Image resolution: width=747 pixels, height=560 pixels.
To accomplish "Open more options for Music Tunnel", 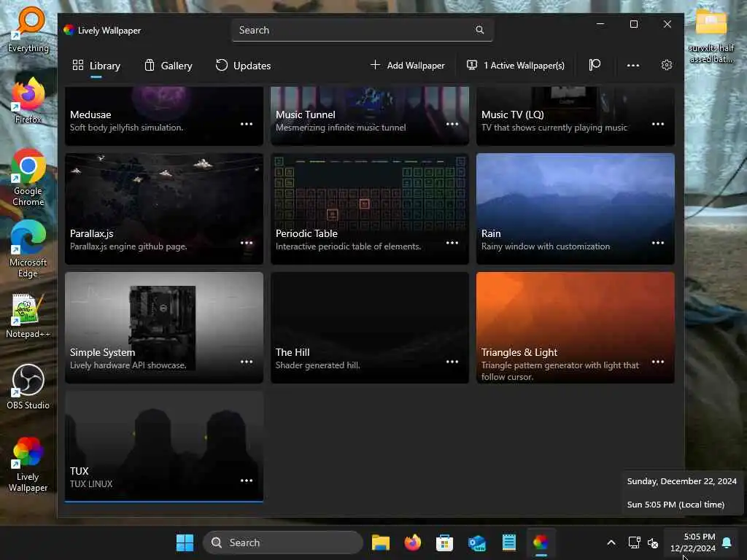I will click(452, 124).
